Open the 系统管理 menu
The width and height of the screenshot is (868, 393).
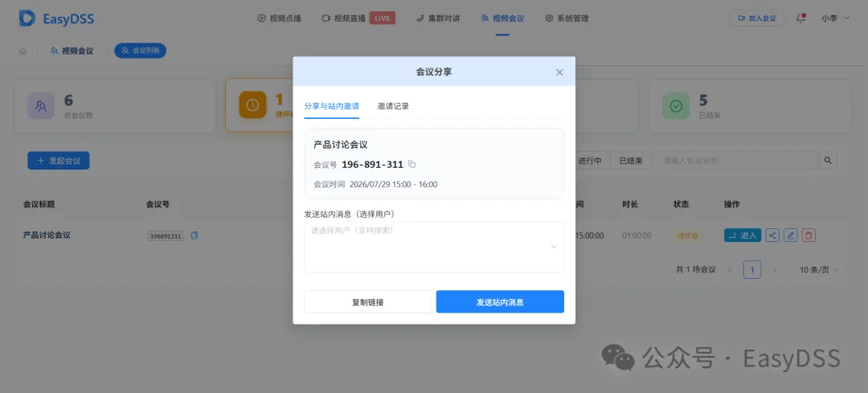tap(567, 18)
